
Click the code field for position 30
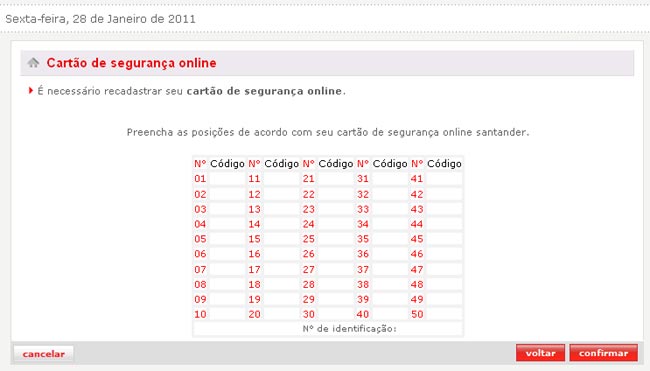336,314
